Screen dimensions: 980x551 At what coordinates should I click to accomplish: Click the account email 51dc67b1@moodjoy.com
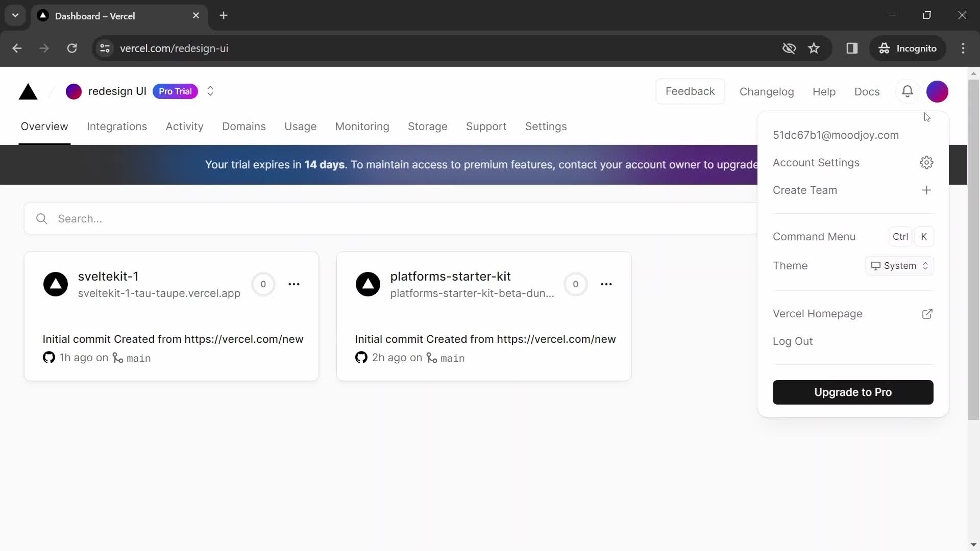point(836,135)
